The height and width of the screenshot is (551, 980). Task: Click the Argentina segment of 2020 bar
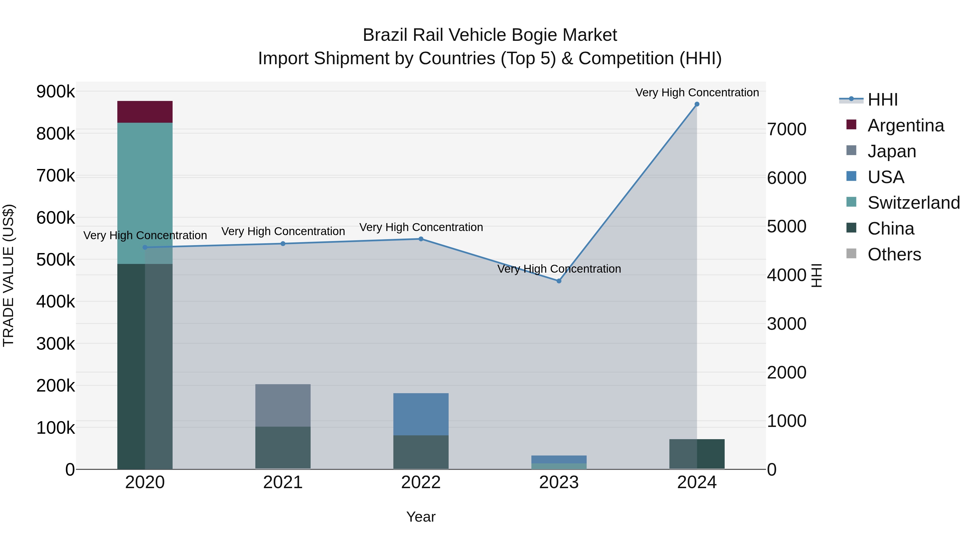tap(145, 112)
